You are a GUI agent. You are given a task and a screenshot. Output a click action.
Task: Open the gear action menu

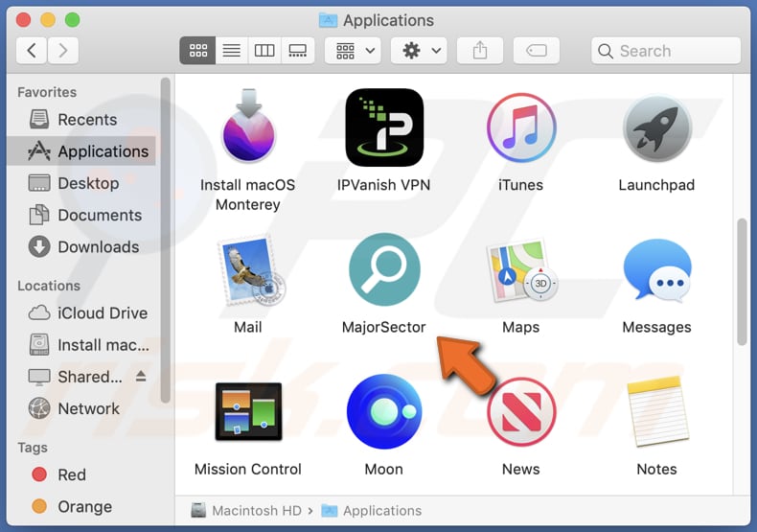tap(419, 50)
